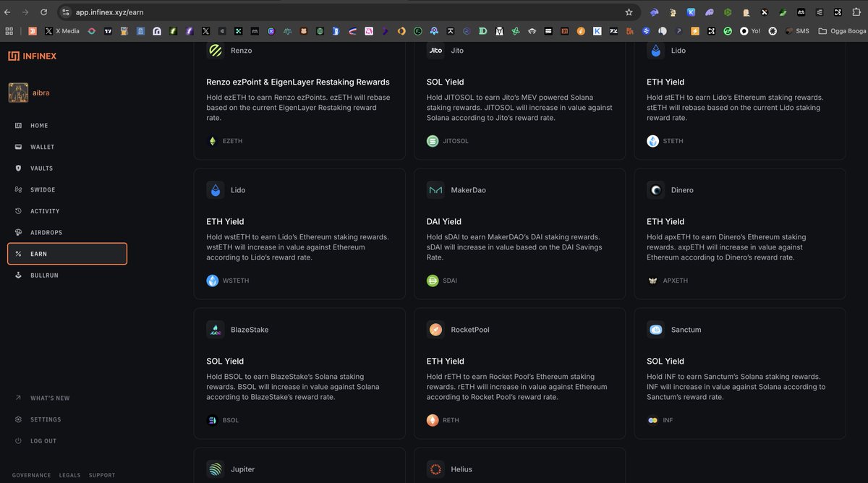Image resolution: width=868 pixels, height=483 pixels.
Task: Click the SDAI token icon
Action: coord(433,281)
